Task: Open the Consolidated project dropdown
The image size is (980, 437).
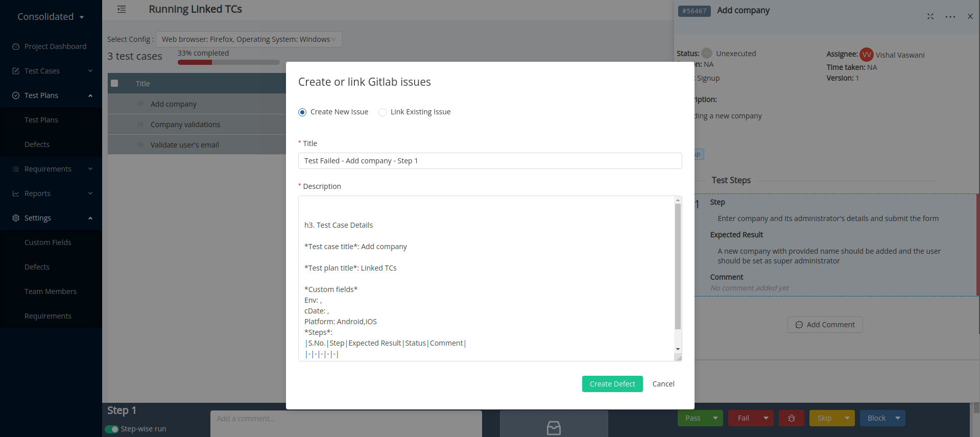Action: pyautogui.click(x=51, y=17)
